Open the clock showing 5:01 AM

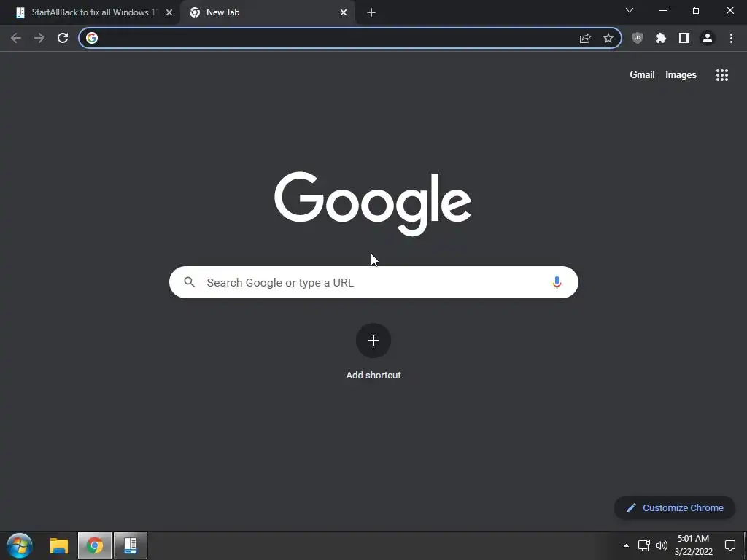(x=694, y=545)
